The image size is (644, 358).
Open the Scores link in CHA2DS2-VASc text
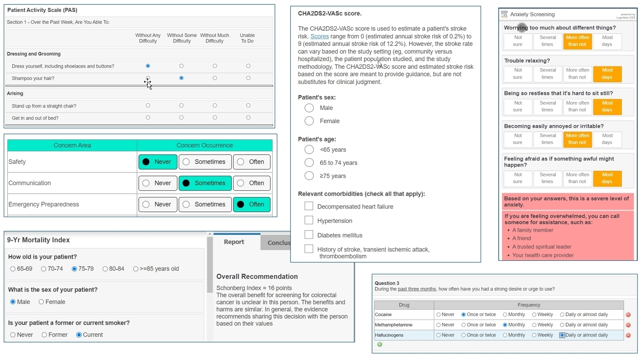pyautogui.click(x=320, y=37)
